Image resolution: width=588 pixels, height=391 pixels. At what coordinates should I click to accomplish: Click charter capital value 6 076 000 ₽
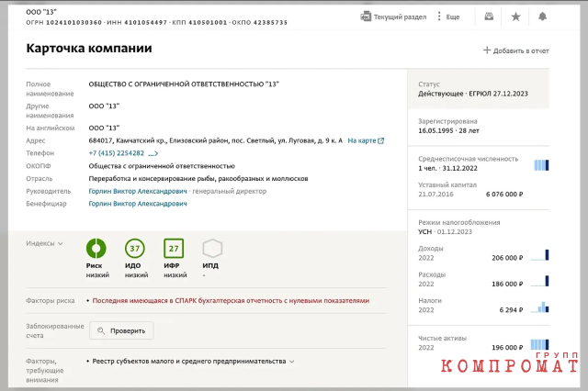pyautogui.click(x=504, y=194)
